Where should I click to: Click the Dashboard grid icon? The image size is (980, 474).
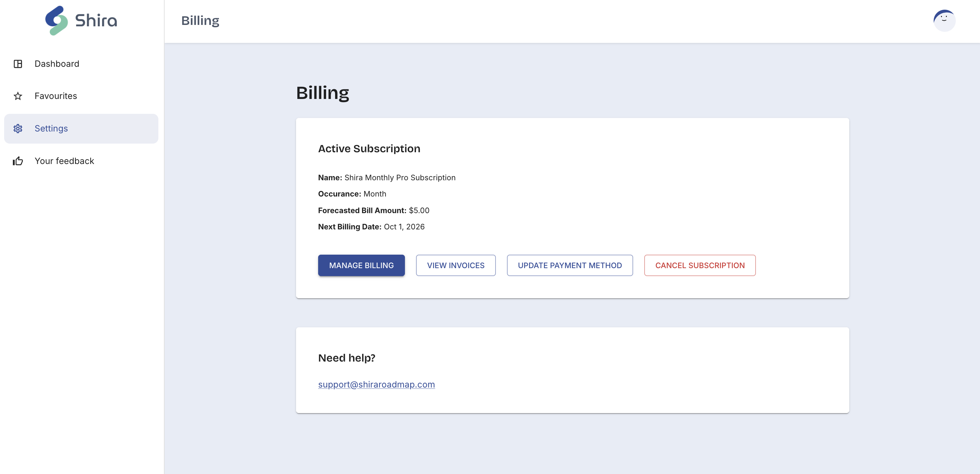tap(18, 64)
